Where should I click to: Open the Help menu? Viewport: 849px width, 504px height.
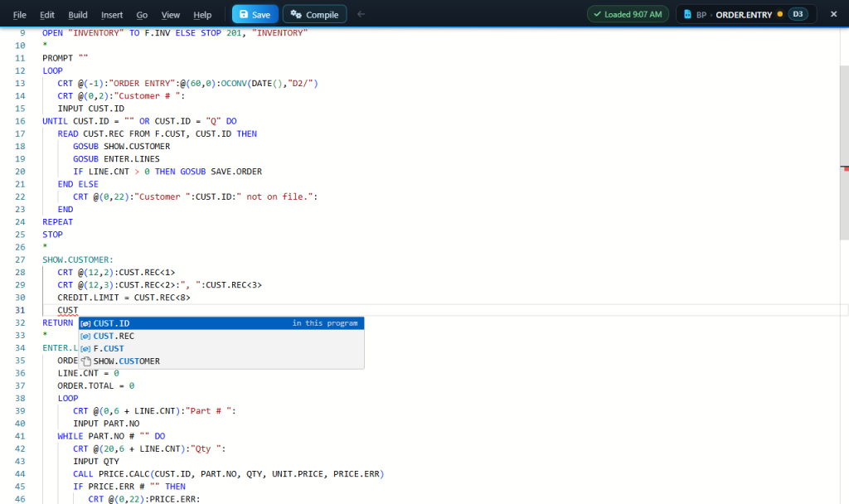pyautogui.click(x=202, y=15)
